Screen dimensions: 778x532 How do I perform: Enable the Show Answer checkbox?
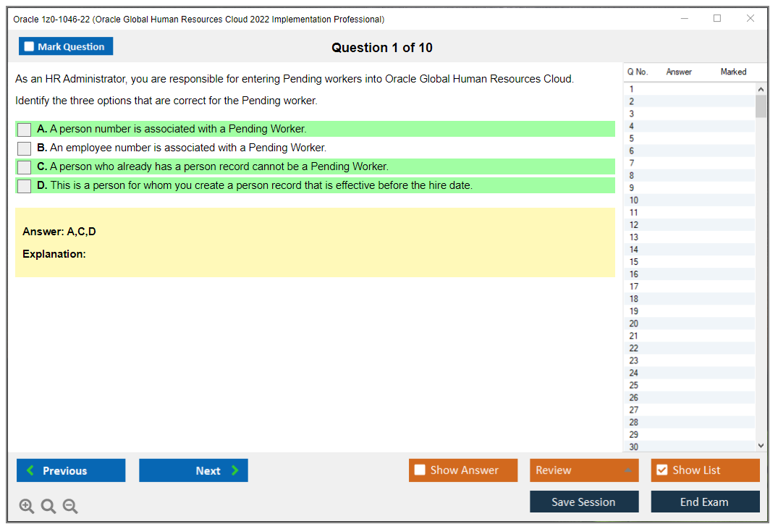[x=420, y=470]
